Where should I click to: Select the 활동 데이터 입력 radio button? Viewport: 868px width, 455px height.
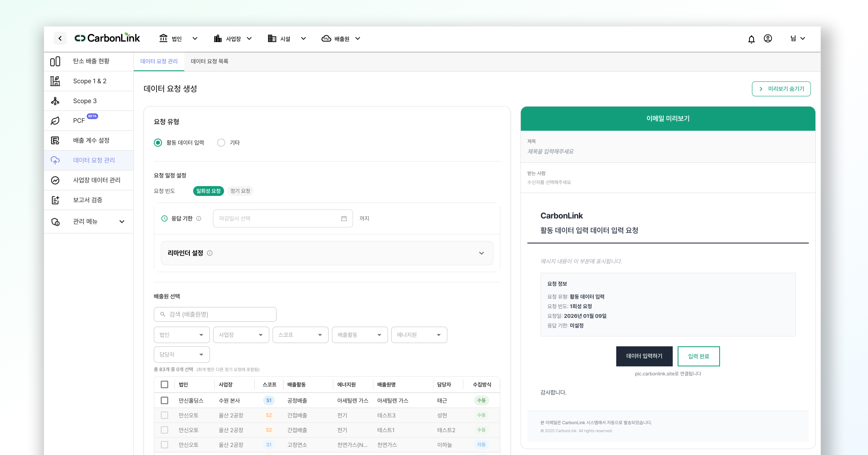coord(158,143)
